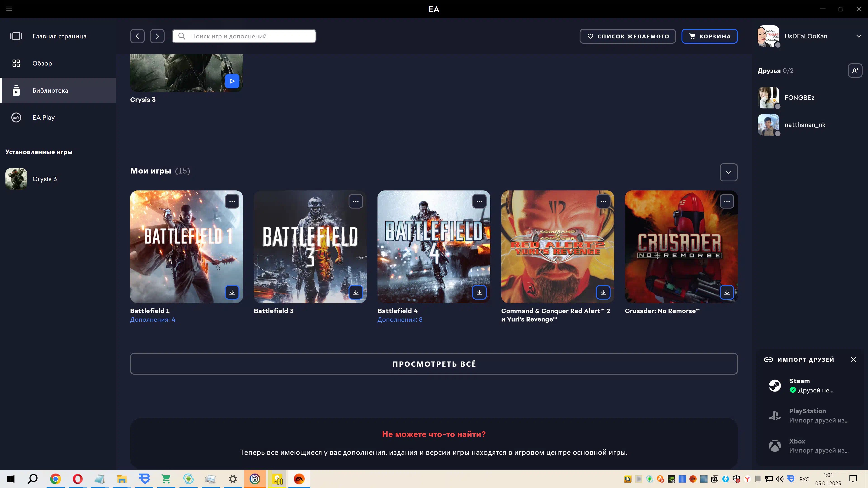Download Battlefield 4
The image size is (868, 488).
coord(479,292)
